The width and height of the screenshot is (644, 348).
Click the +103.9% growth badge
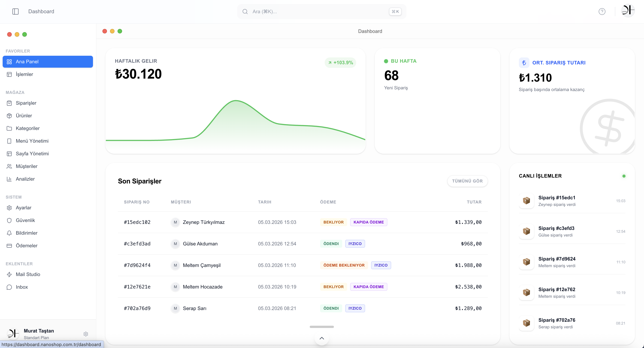pos(341,63)
